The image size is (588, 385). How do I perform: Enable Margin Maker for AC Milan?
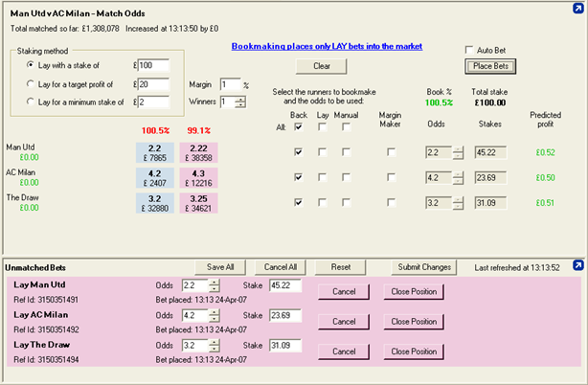click(x=391, y=177)
